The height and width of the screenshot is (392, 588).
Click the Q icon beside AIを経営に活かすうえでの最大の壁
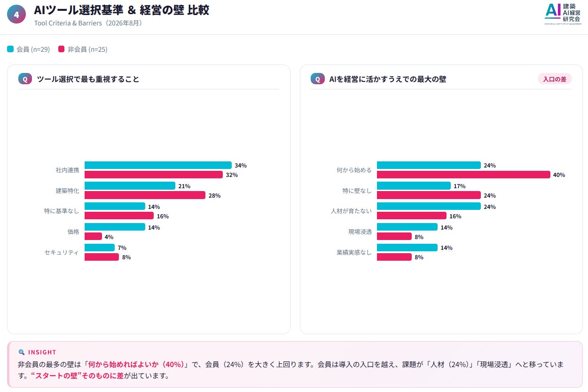pyautogui.click(x=317, y=79)
